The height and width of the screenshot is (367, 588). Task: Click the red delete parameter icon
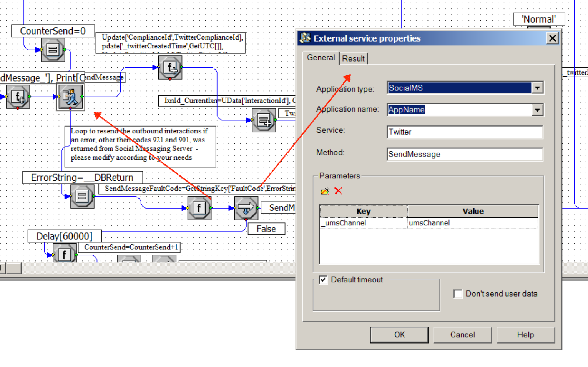[x=338, y=191]
